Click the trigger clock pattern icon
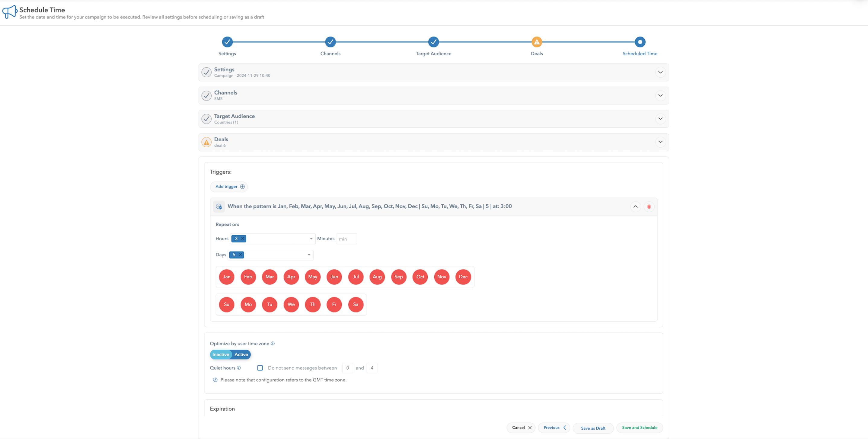 pyautogui.click(x=219, y=206)
